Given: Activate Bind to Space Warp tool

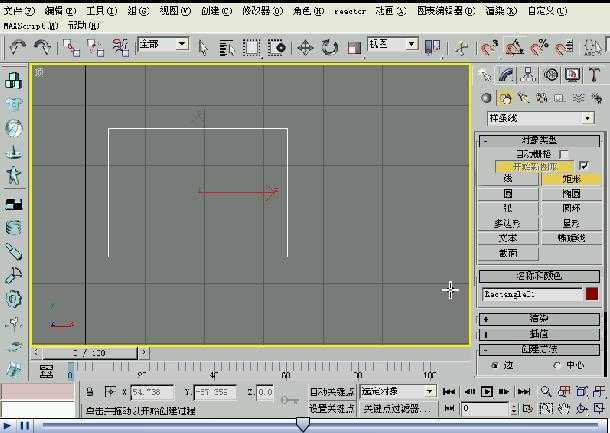Looking at the screenshot, I should [121, 47].
